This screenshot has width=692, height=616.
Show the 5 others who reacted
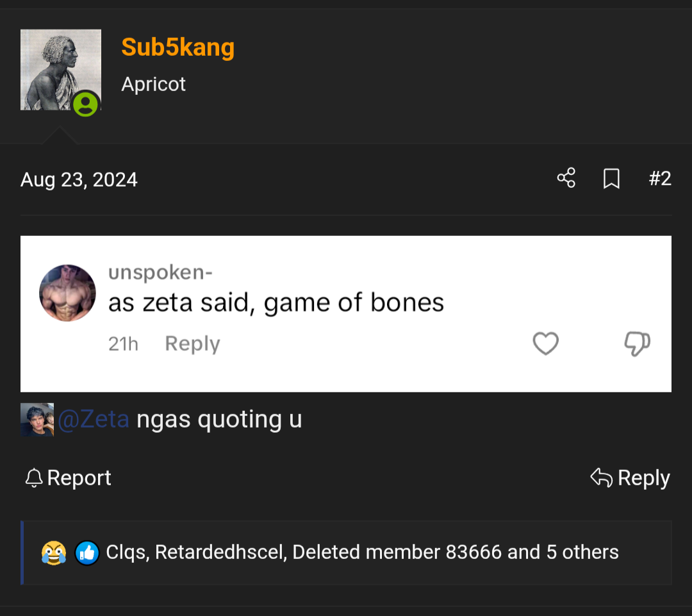coord(582,553)
